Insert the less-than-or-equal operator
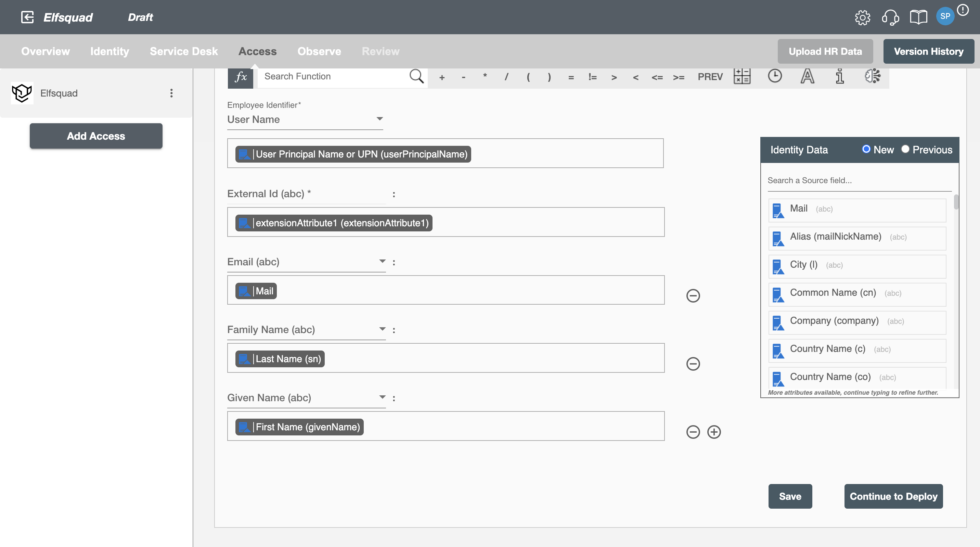 point(657,78)
